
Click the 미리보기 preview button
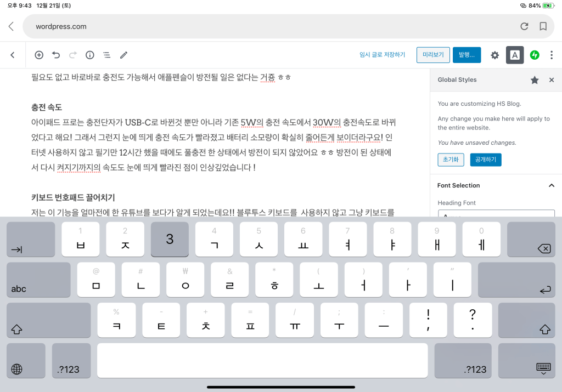tap(433, 55)
